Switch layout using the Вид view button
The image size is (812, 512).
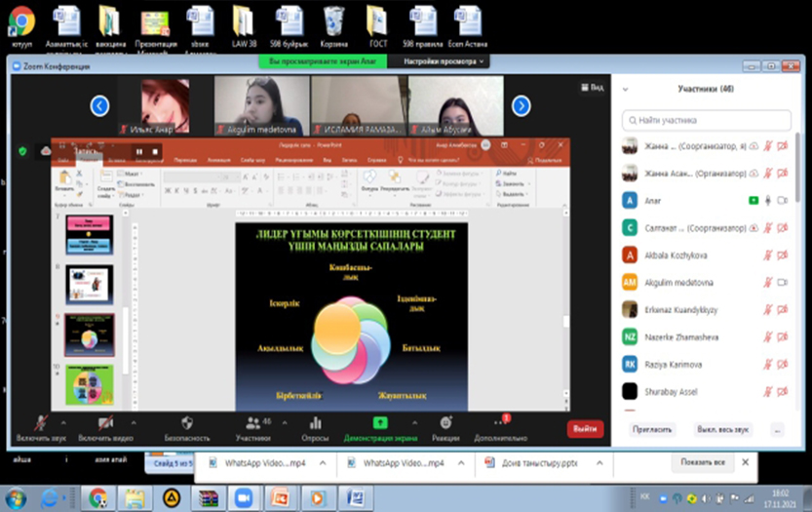click(595, 87)
